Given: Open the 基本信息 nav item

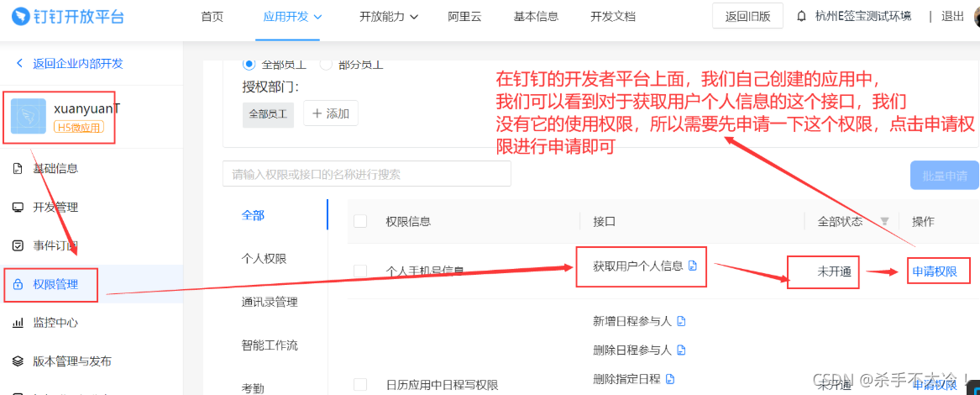Looking at the screenshot, I should click(536, 17).
